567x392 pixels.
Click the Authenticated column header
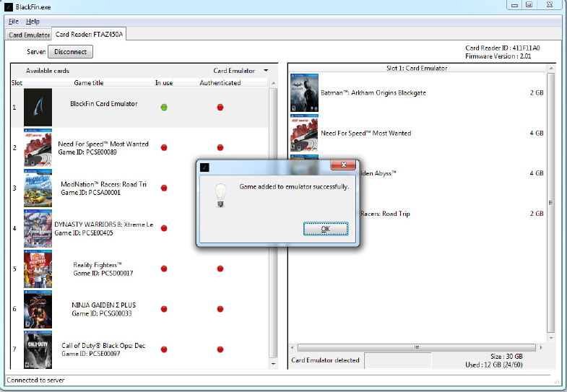click(x=220, y=83)
